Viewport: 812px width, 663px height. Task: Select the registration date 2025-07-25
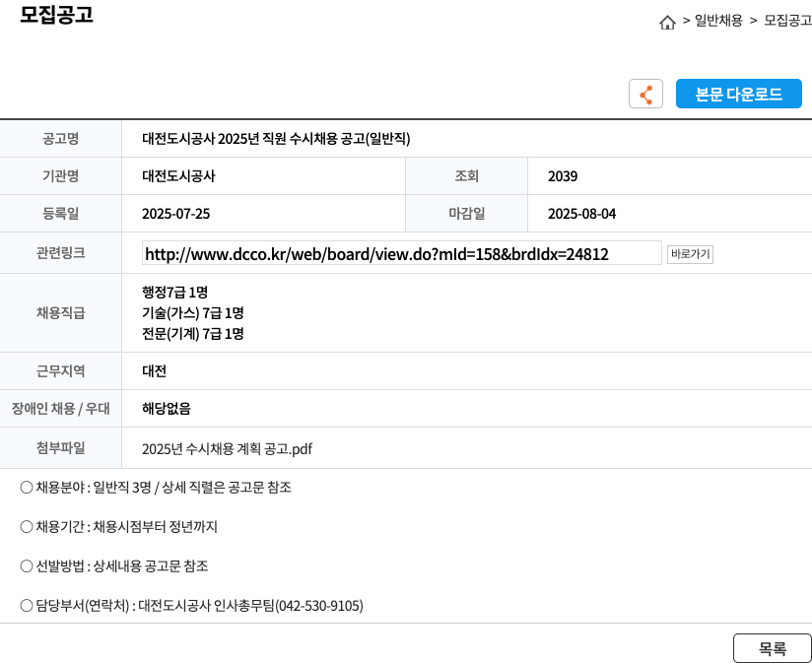click(x=176, y=214)
